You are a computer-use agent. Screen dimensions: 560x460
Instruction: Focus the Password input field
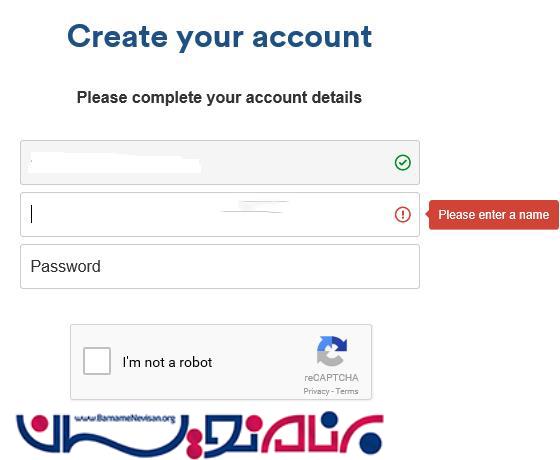(220, 266)
